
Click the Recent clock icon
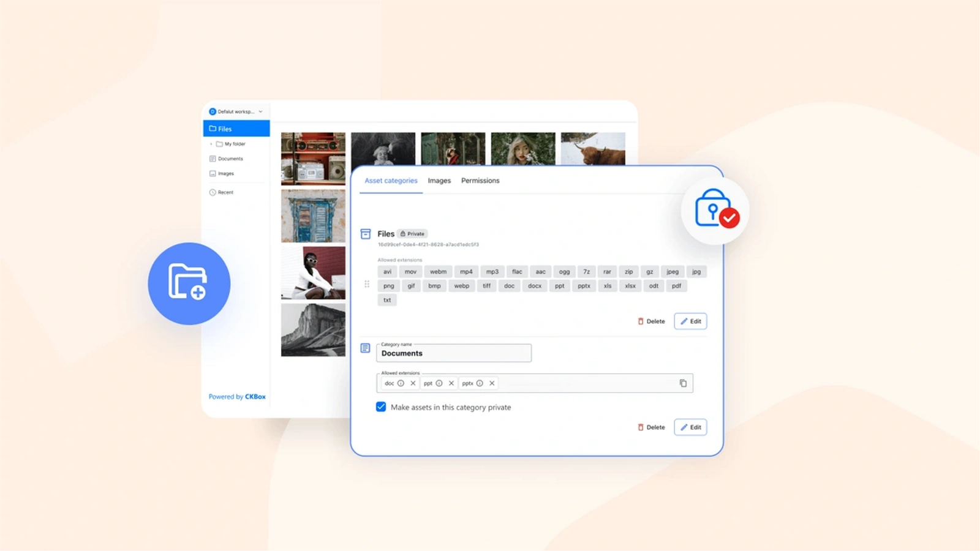(213, 192)
